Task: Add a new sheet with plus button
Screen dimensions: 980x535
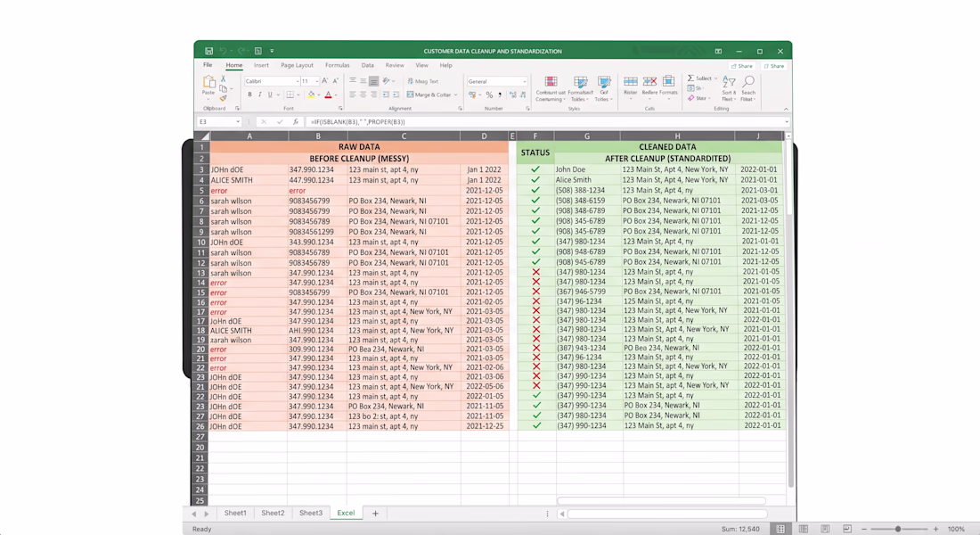Action: pos(375,513)
